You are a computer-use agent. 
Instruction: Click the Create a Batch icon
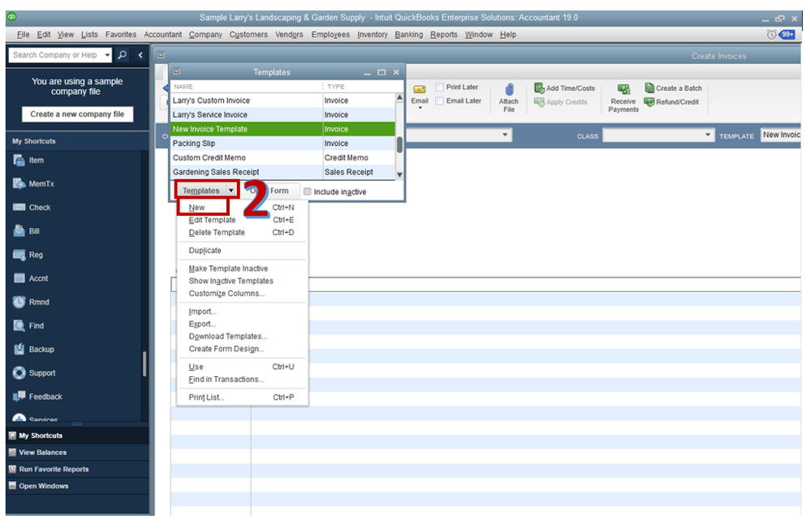(x=650, y=88)
